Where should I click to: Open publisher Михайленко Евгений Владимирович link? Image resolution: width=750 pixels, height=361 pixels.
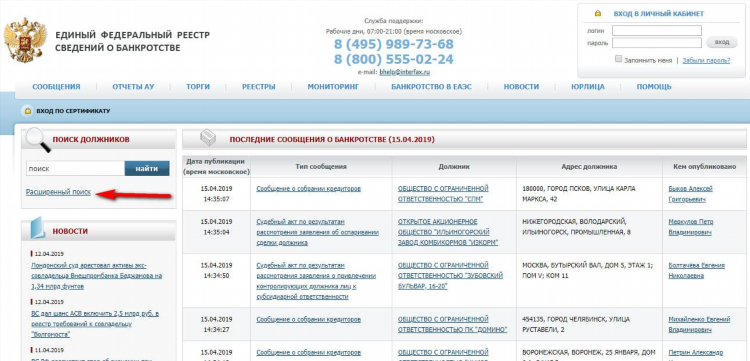point(699,325)
